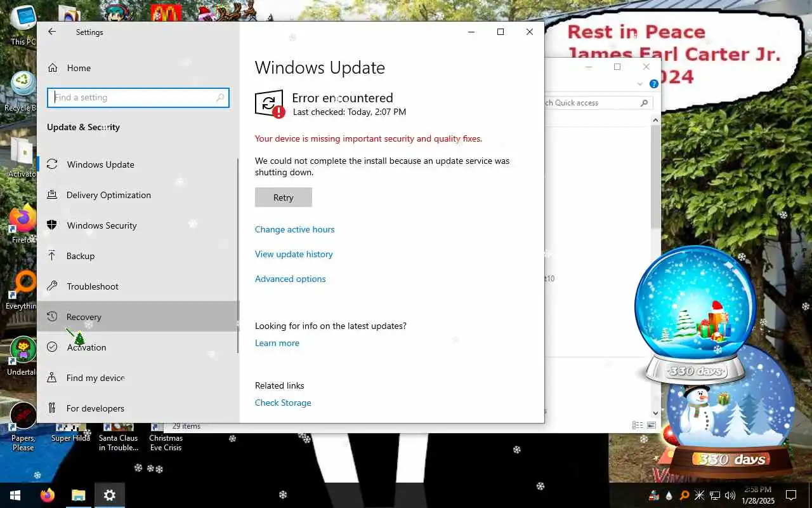Open the volume tray icon
The image size is (812, 508).
[730, 495]
